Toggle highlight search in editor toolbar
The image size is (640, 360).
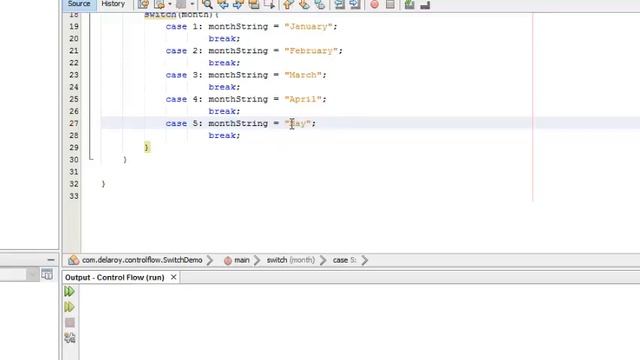pyautogui.click(x=254, y=4)
